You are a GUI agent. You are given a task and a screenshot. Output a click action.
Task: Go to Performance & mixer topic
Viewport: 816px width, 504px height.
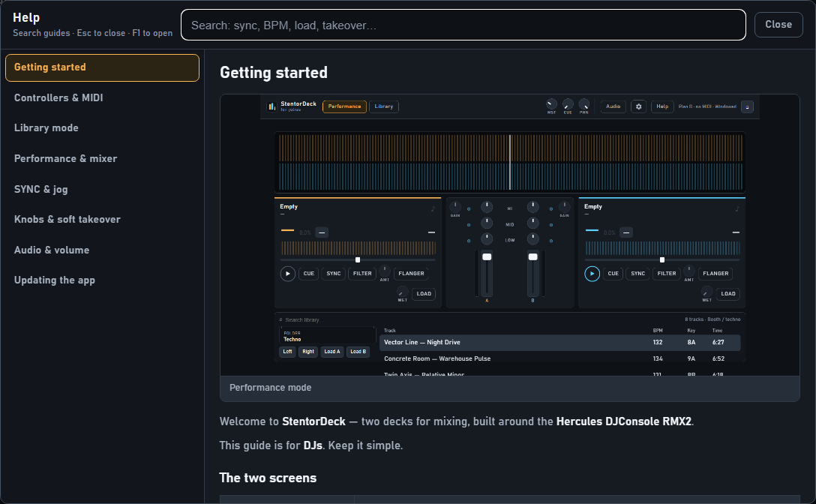point(102,159)
